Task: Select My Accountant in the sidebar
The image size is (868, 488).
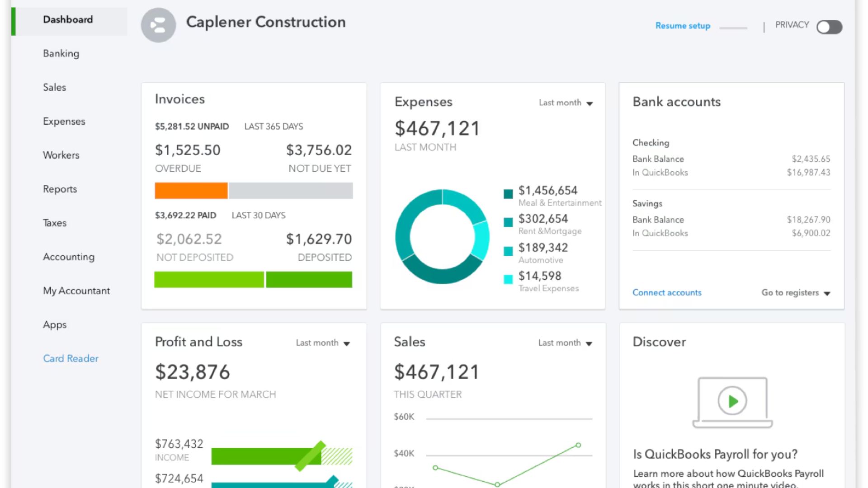Action: [76, 291]
